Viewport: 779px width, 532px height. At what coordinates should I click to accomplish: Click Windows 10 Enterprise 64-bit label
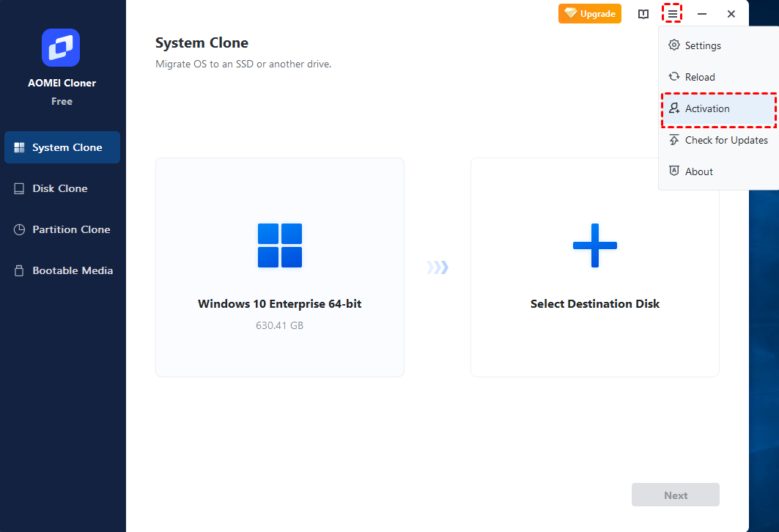coord(280,304)
